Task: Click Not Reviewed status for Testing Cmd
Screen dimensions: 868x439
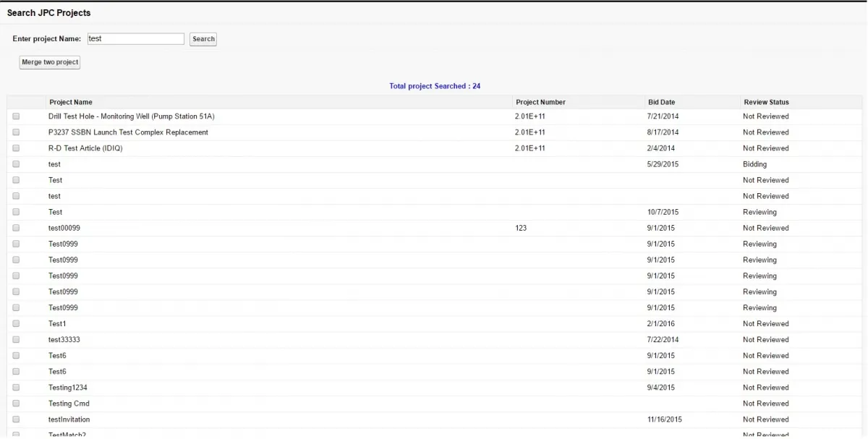Action: (x=766, y=404)
